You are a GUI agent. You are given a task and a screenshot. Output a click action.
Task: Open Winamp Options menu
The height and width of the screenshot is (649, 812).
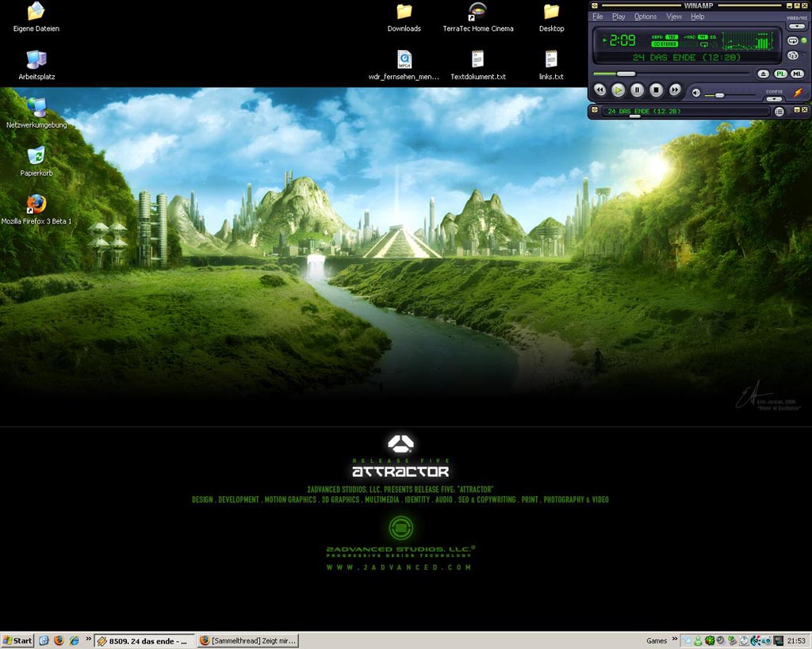tap(645, 17)
